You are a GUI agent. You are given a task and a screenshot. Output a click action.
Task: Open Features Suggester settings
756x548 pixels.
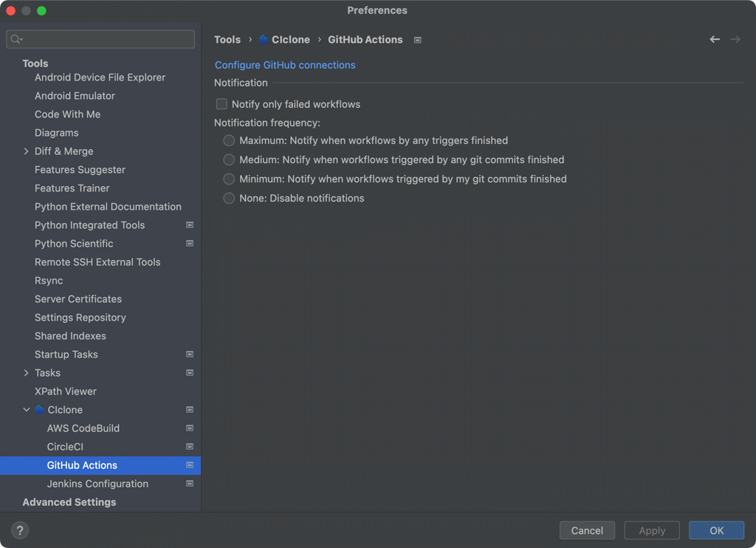click(x=80, y=170)
